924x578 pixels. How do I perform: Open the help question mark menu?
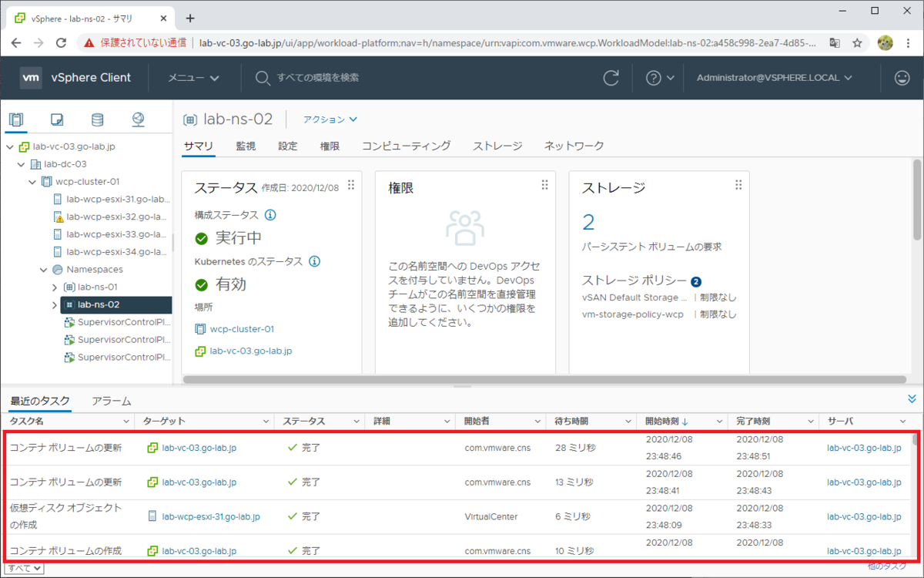660,77
